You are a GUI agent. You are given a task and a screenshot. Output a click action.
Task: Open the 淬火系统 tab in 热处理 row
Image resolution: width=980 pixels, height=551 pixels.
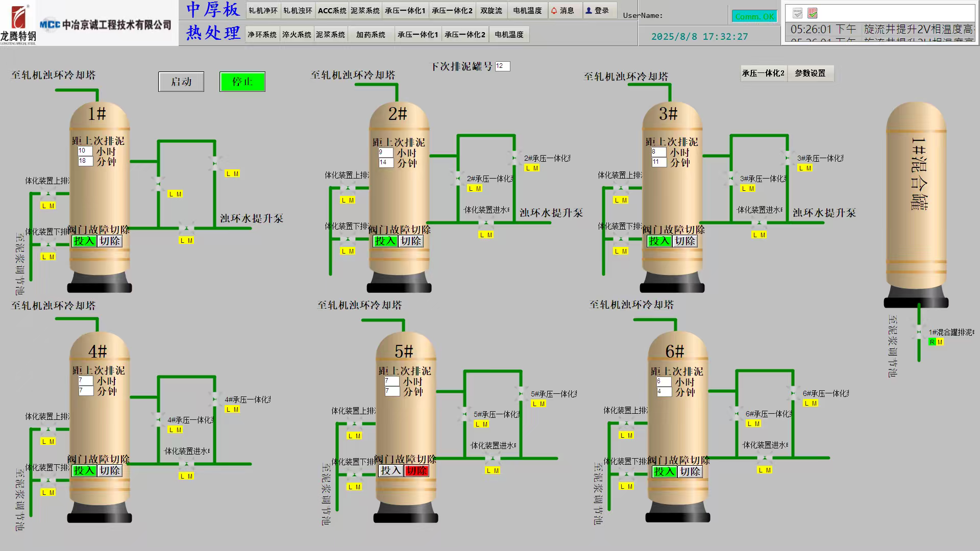297,35
